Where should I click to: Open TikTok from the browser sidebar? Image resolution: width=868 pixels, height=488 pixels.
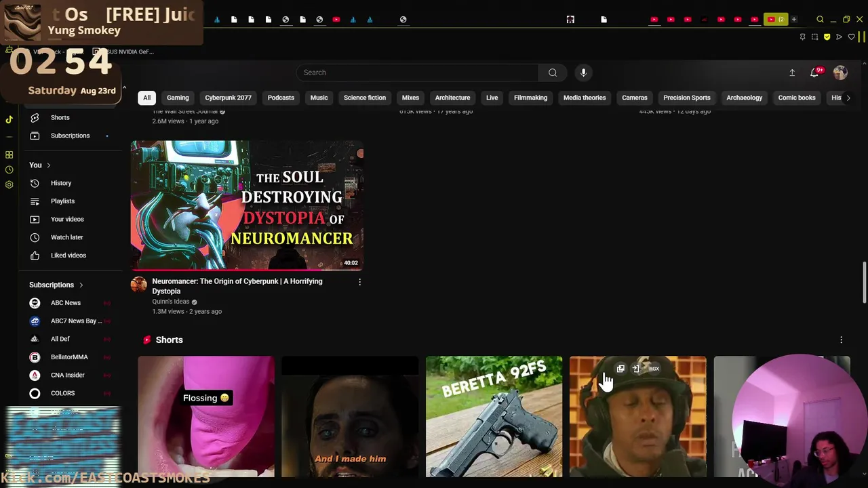tap(9, 120)
